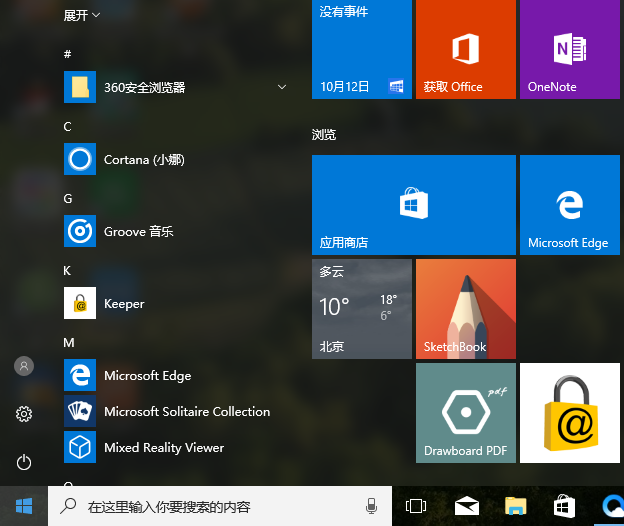Click the letter C group header
This screenshot has width=624, height=526.
point(68,126)
